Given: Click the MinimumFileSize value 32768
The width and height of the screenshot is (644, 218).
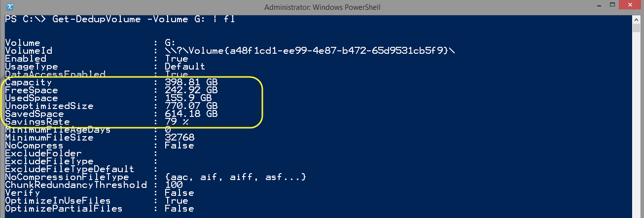Looking at the screenshot, I should click(179, 138).
